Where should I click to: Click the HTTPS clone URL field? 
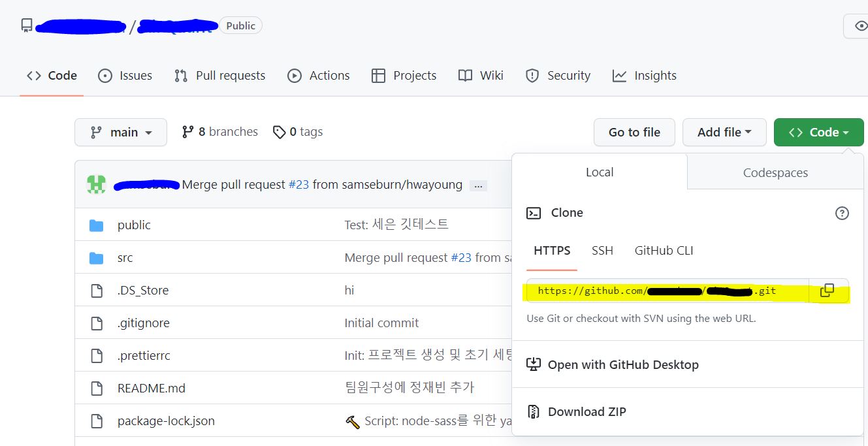(x=667, y=291)
